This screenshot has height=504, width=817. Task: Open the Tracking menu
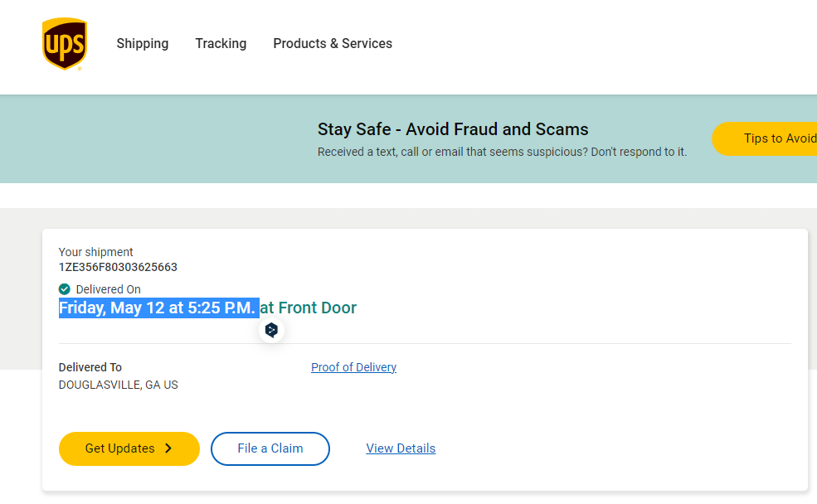(221, 44)
